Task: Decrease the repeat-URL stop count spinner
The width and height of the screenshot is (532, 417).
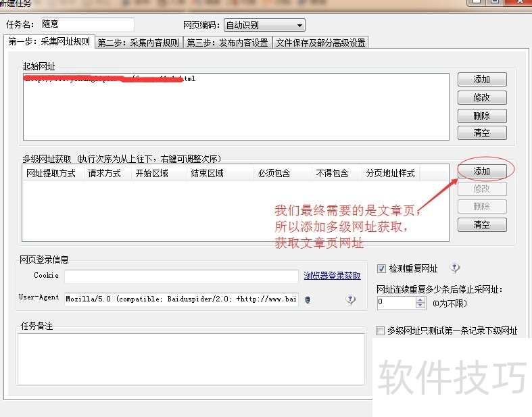Action: (420, 305)
